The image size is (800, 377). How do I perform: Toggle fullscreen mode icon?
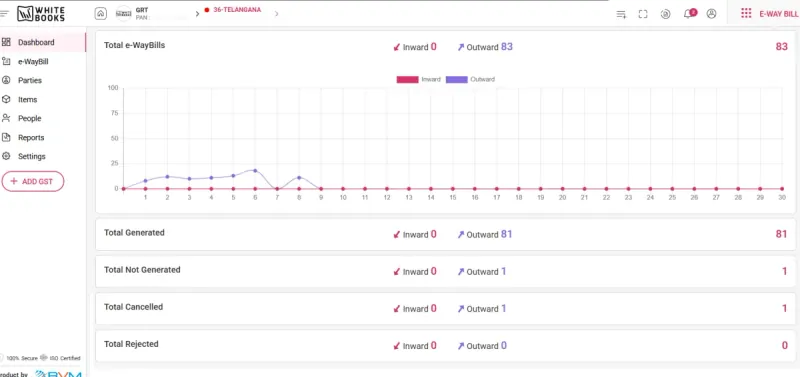(643, 14)
